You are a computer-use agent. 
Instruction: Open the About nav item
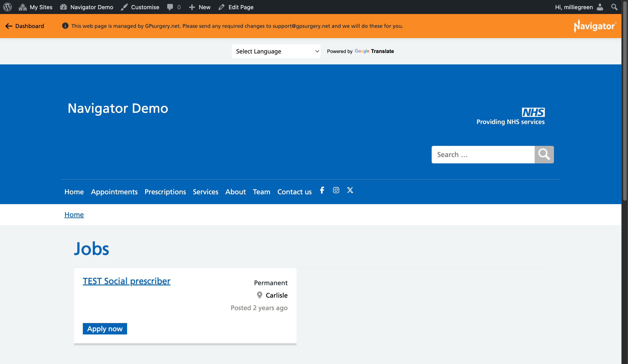tap(236, 192)
